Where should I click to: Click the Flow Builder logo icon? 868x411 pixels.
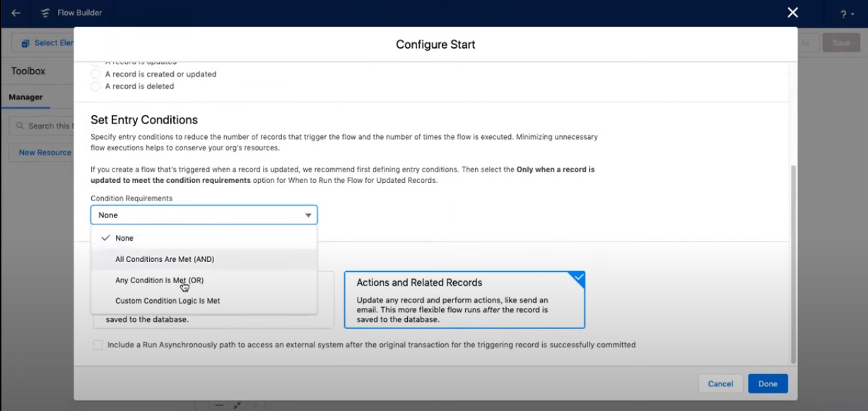pos(46,13)
